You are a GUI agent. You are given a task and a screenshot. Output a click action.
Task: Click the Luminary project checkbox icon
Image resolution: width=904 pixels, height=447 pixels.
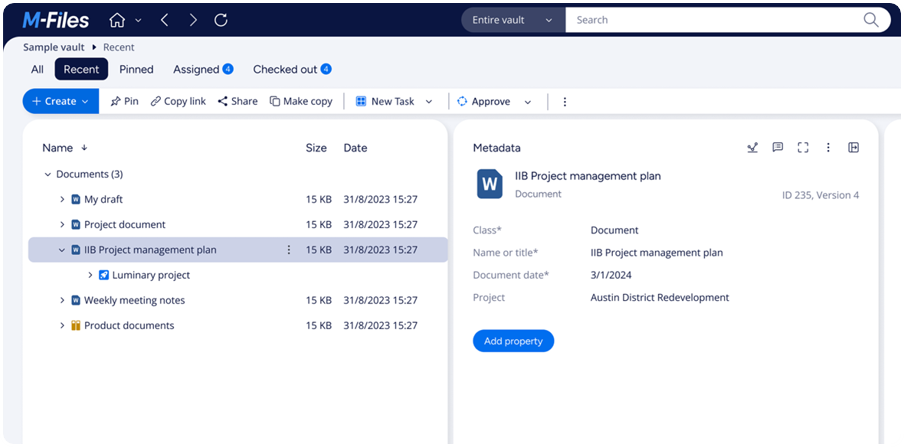coord(104,275)
